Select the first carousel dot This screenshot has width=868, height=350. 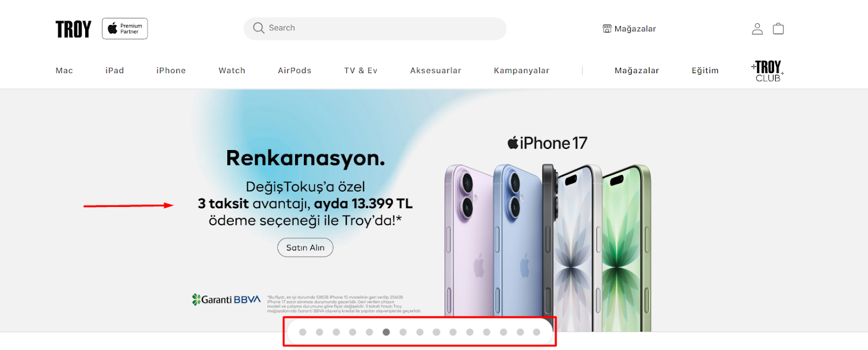click(303, 332)
